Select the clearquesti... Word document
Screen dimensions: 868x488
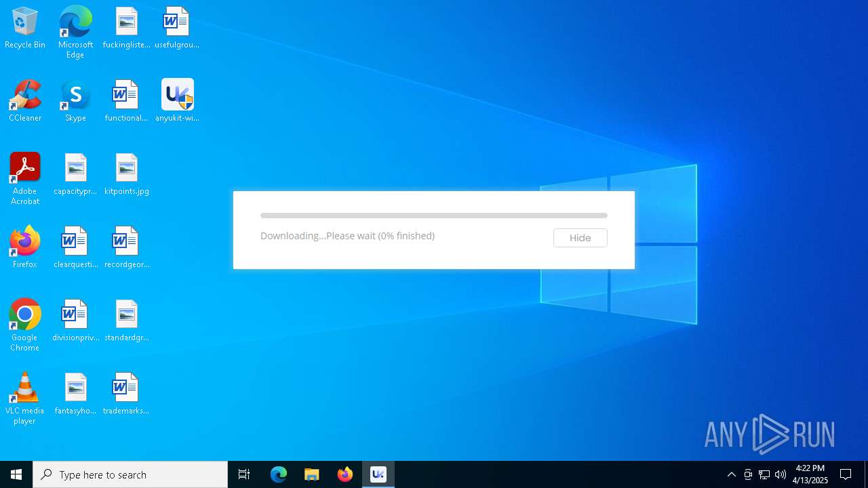click(x=75, y=247)
